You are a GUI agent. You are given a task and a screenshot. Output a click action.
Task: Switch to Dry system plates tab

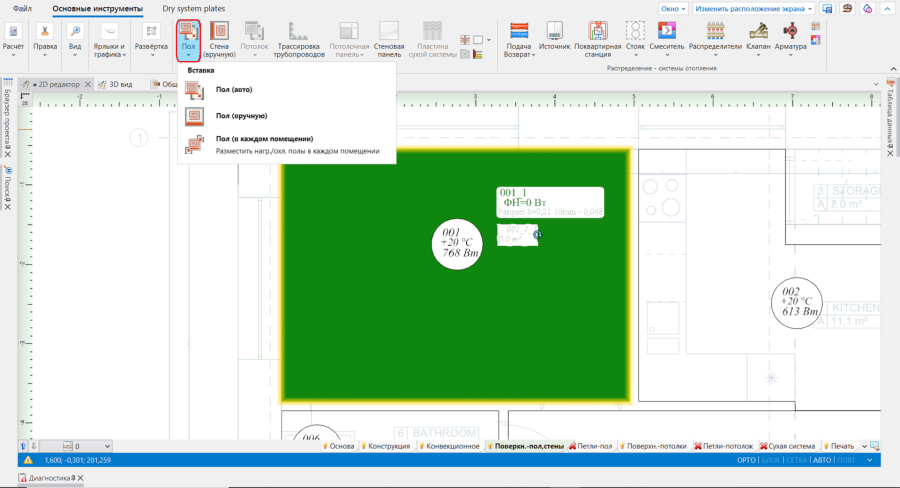193,9
